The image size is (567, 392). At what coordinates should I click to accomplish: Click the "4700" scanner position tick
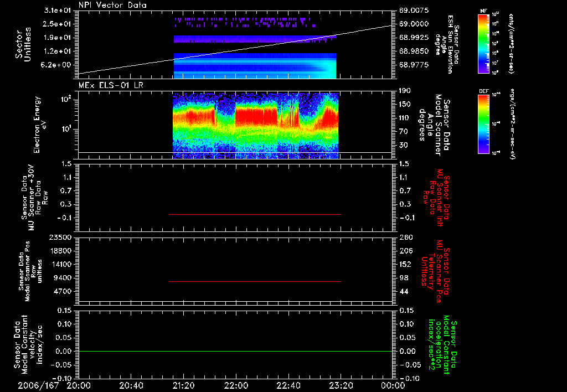[63, 291]
